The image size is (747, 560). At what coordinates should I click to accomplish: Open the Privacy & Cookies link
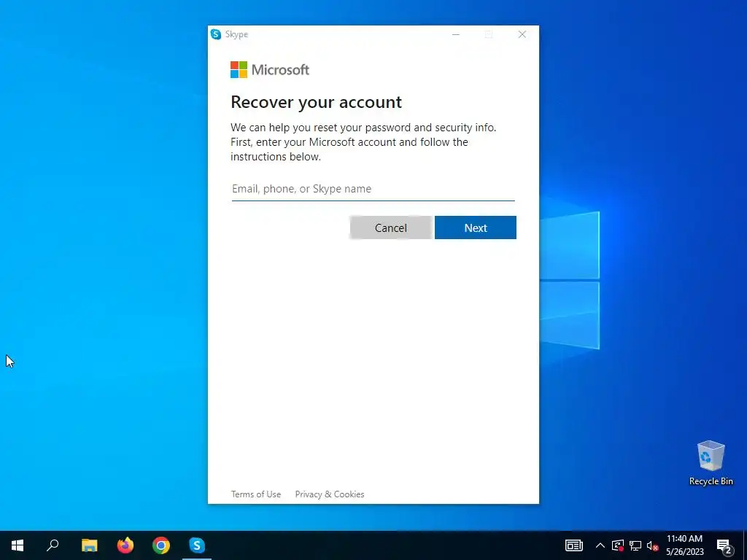(x=330, y=494)
